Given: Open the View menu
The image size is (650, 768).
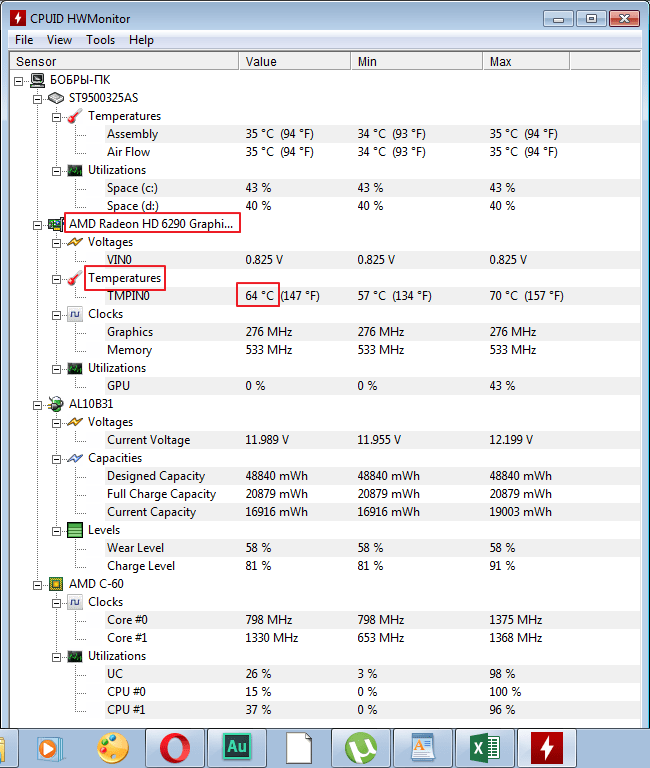Looking at the screenshot, I should [x=59, y=40].
